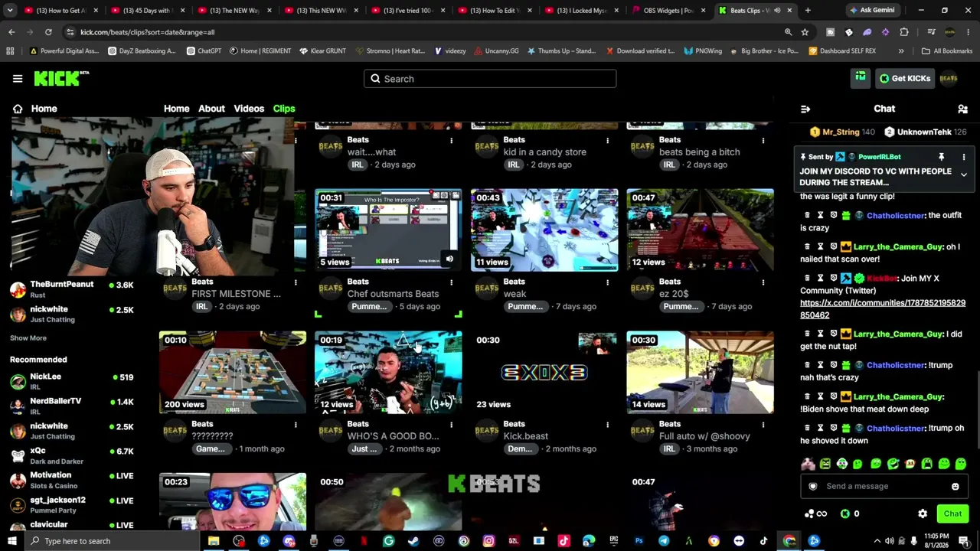
Task: Open Chrome extensions puzzle icon
Action: coord(904,32)
